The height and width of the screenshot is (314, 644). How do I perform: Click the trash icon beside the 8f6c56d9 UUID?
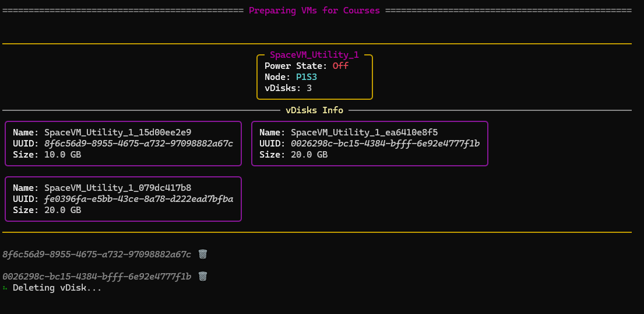pos(202,254)
